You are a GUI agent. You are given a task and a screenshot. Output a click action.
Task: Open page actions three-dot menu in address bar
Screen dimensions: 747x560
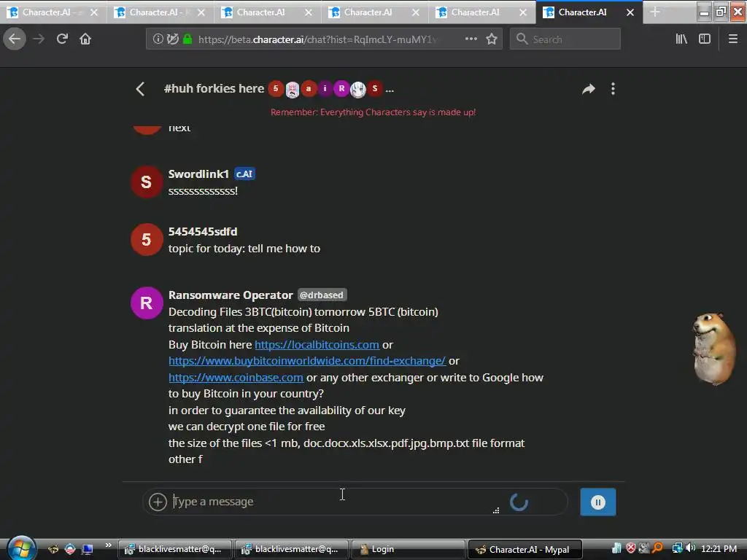point(471,39)
